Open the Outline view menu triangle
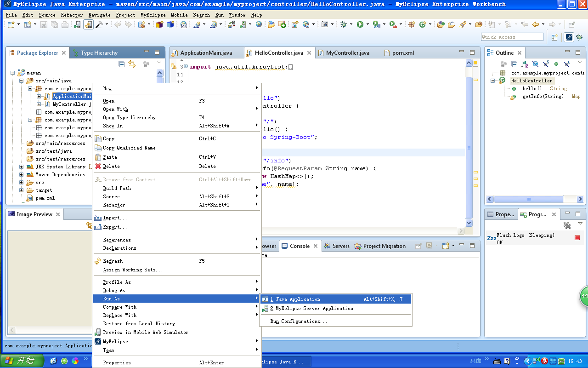The image size is (588, 368). [580, 63]
